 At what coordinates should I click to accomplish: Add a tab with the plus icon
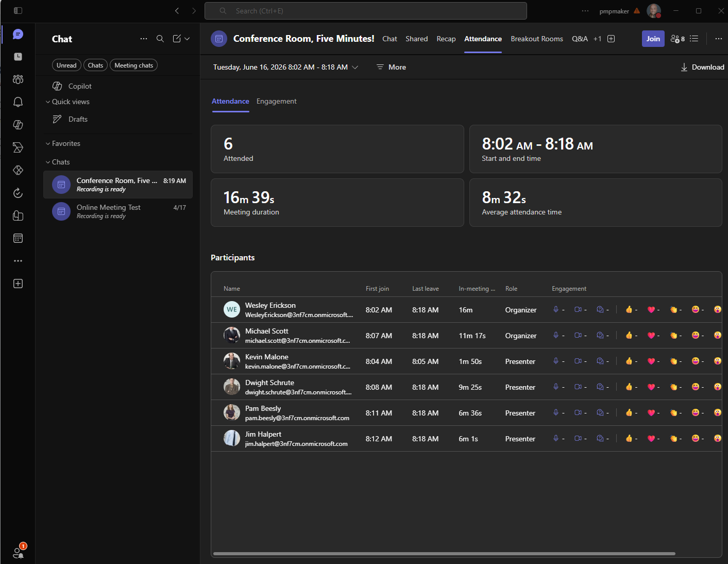[611, 39]
